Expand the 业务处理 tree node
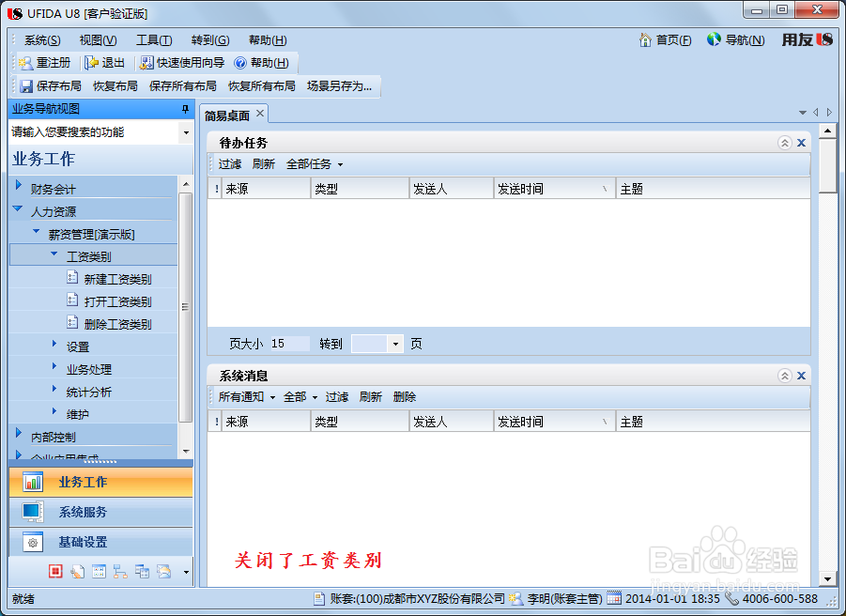This screenshot has width=846, height=616. coord(54,365)
